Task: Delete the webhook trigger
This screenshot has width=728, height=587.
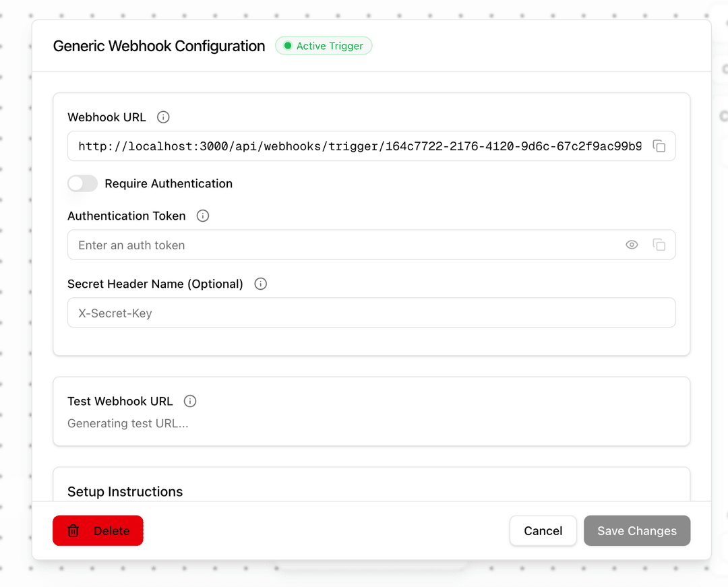Action: pyautogui.click(x=98, y=530)
